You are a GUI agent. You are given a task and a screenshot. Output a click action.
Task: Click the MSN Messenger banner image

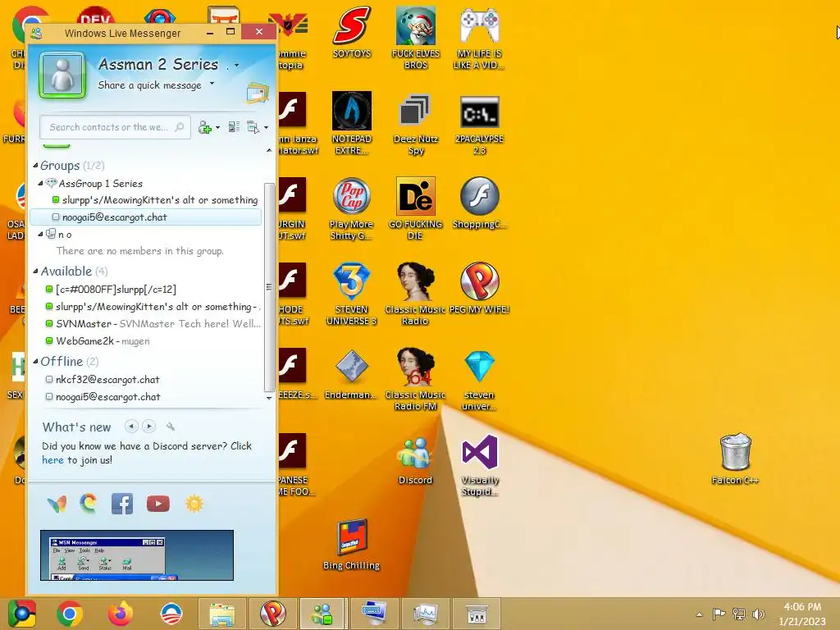[137, 555]
